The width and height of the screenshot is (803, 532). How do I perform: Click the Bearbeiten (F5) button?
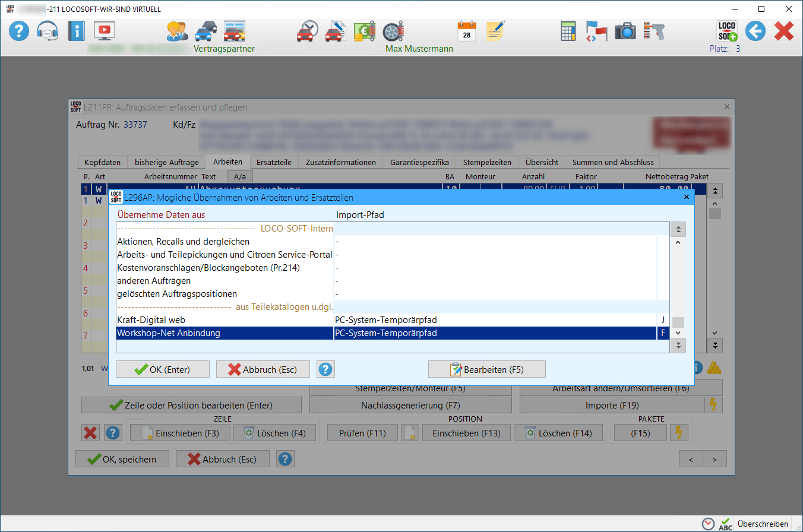pos(486,369)
